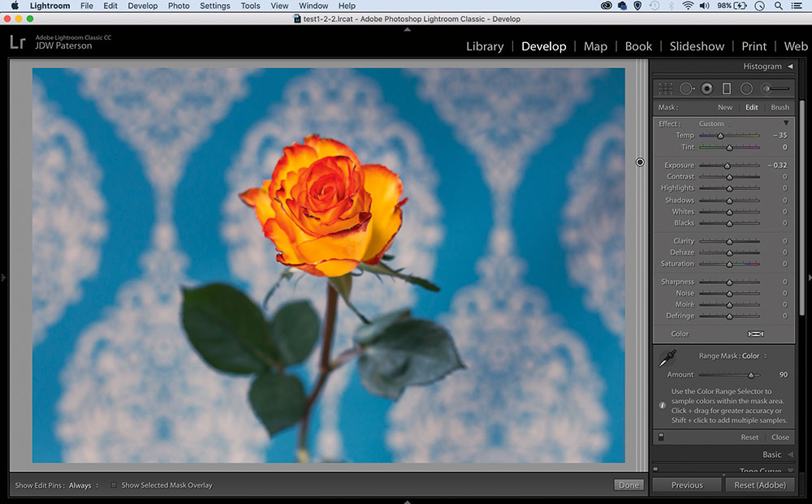812x504 pixels.
Task: Open Spotlight search magnifier
Action: click(779, 6)
